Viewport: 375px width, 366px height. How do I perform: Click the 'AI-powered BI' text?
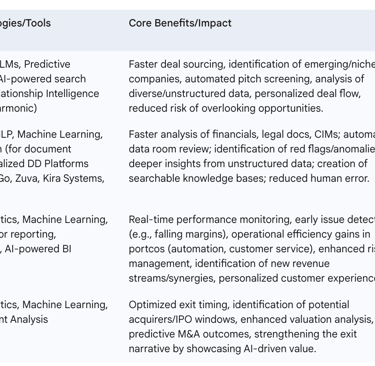(38, 249)
